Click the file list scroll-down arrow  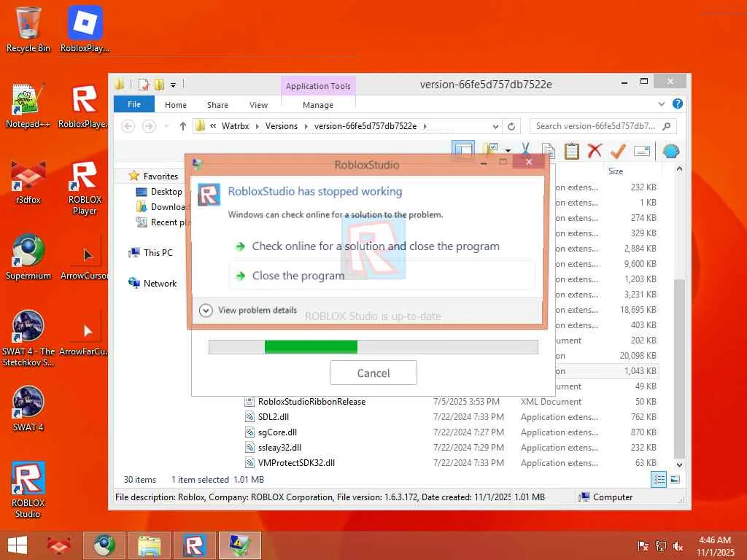pyautogui.click(x=679, y=464)
